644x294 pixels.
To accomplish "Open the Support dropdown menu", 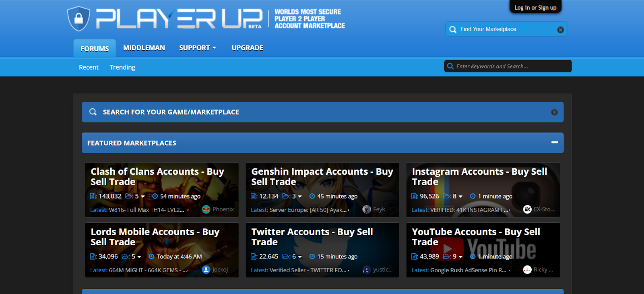I will (x=198, y=48).
